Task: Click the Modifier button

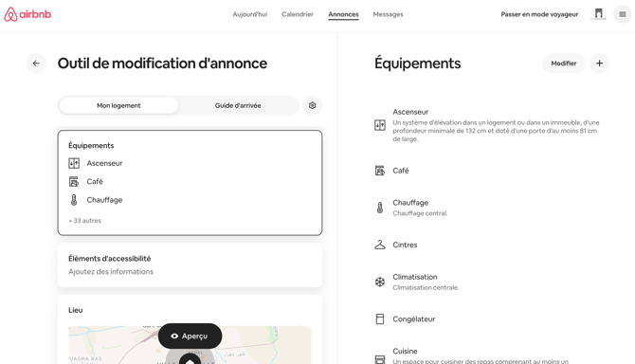Action: pos(564,64)
